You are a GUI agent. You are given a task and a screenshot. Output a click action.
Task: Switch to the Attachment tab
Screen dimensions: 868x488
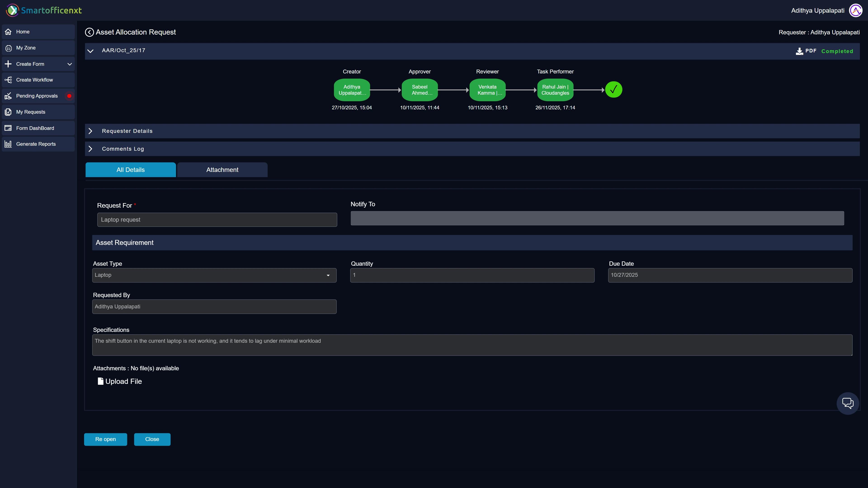pos(222,170)
